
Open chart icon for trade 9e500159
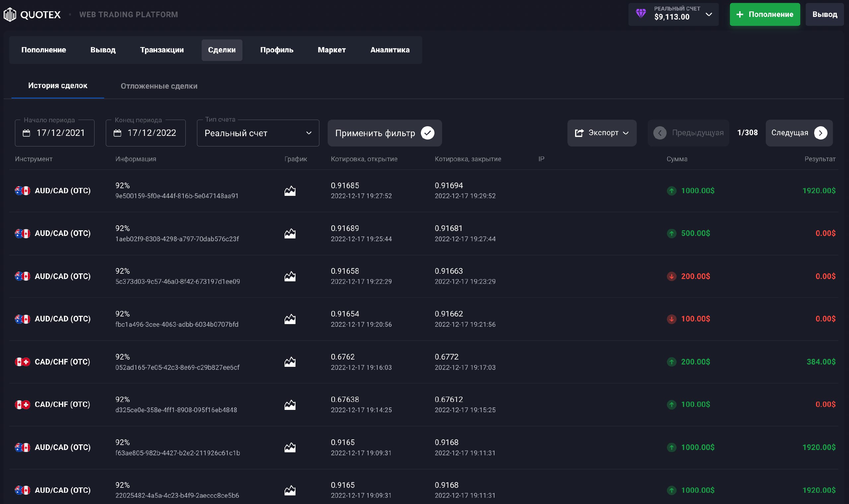(x=290, y=191)
